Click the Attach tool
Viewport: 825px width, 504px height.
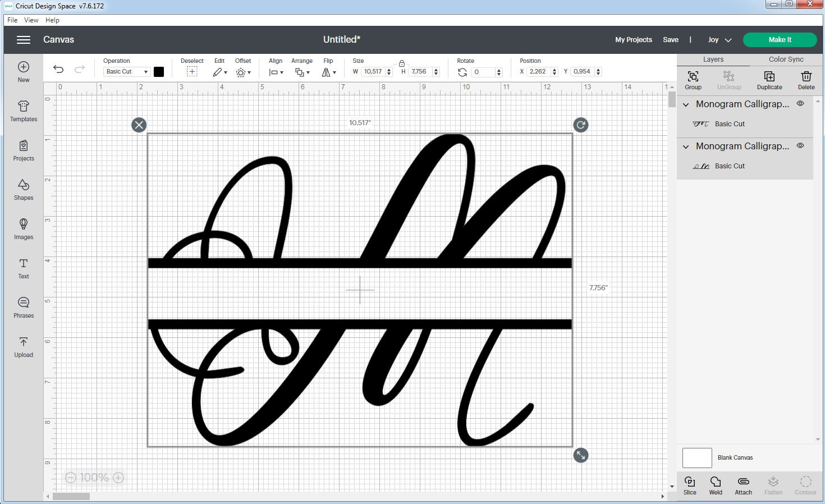(x=743, y=484)
